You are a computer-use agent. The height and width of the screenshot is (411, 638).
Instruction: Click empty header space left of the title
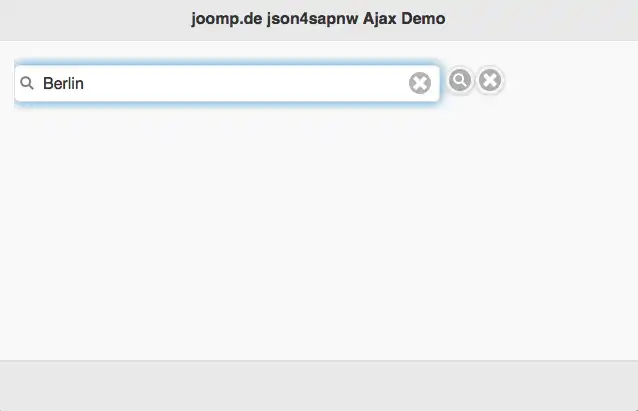(90, 19)
